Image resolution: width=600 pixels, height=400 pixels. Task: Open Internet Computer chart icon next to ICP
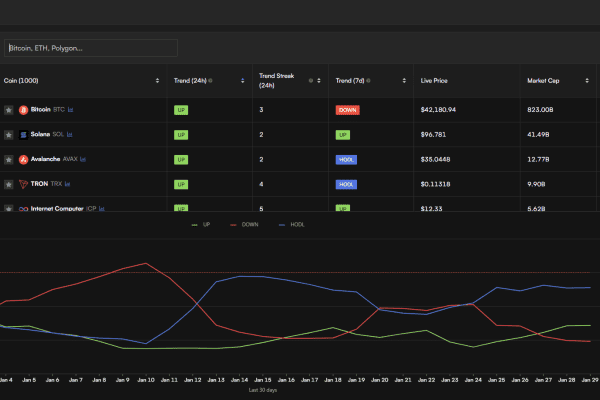[x=101, y=209]
